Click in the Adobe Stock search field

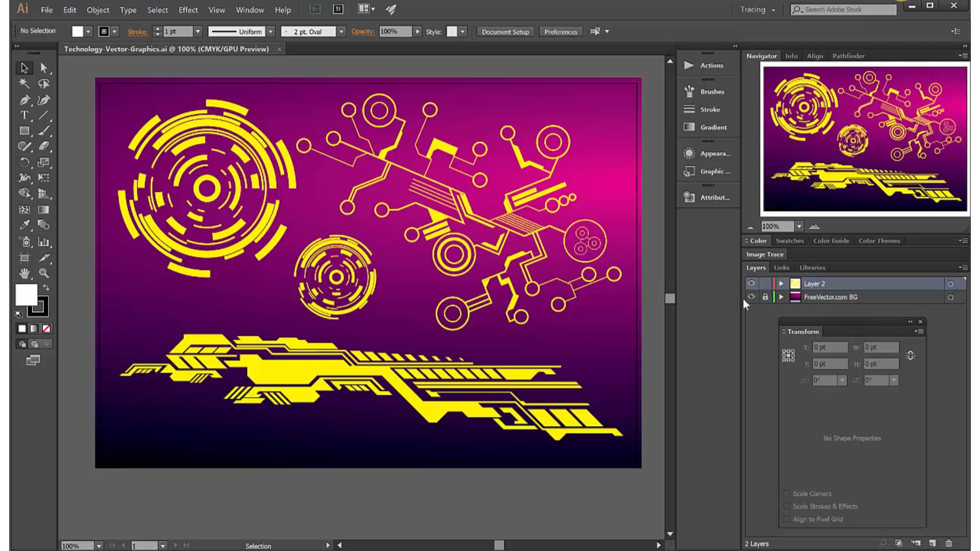(x=847, y=9)
